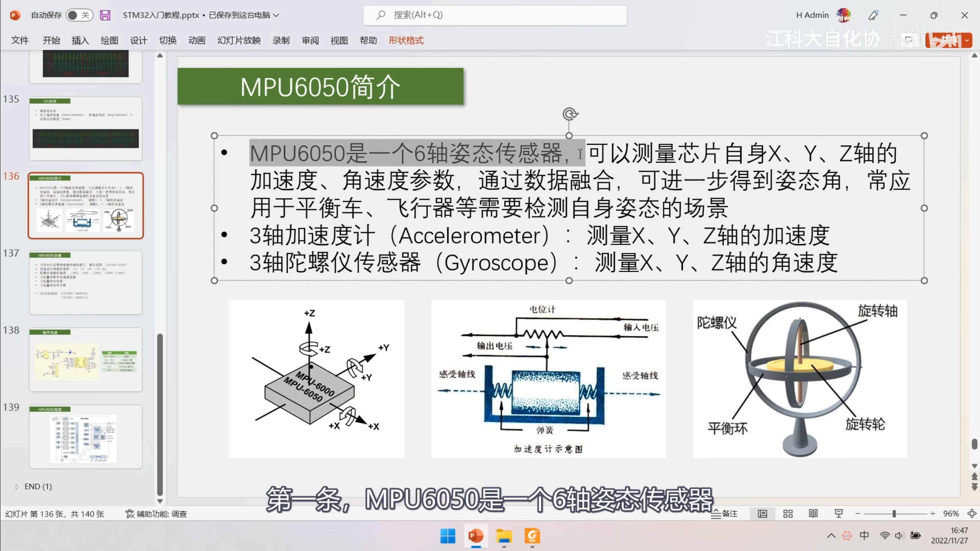The width and height of the screenshot is (980, 551).
Task: Click the purple Save icon
Action: coord(105,15)
